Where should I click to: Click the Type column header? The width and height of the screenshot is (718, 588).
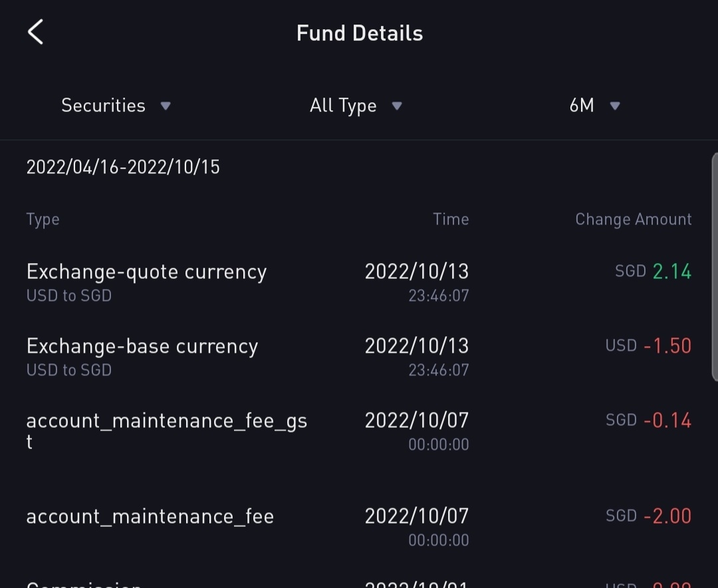click(43, 219)
